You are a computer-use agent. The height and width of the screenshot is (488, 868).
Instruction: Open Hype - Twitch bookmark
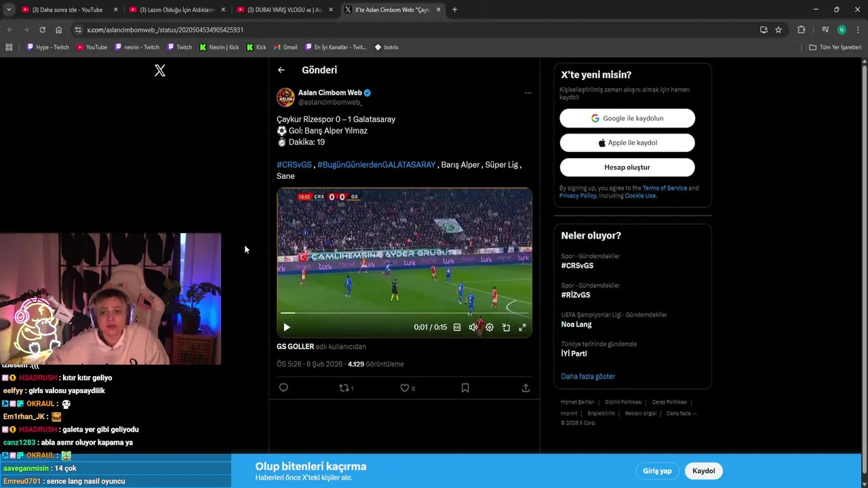tap(47, 47)
